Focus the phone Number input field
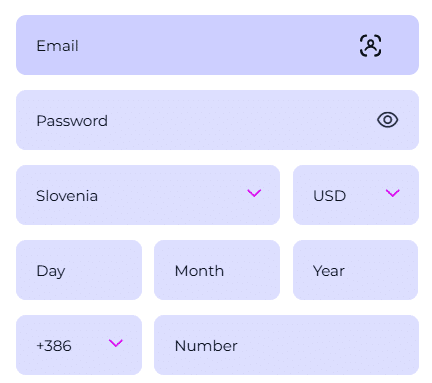Viewport: 432px width, 383px height. [286, 345]
